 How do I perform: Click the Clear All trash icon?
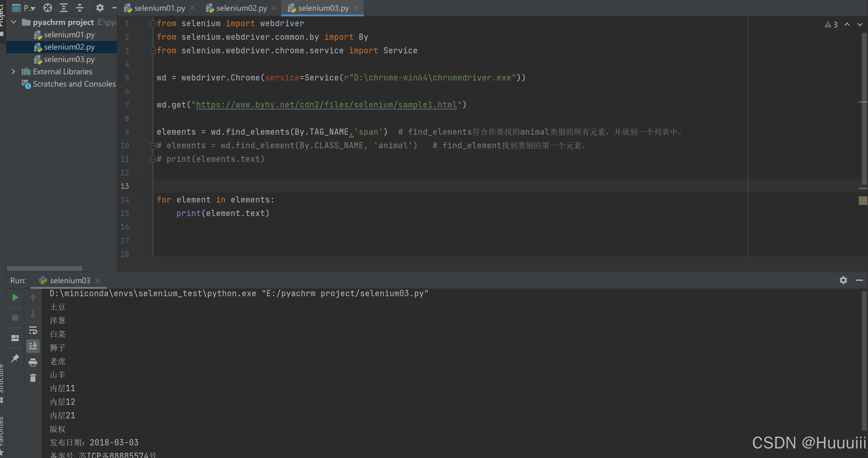[x=33, y=378]
